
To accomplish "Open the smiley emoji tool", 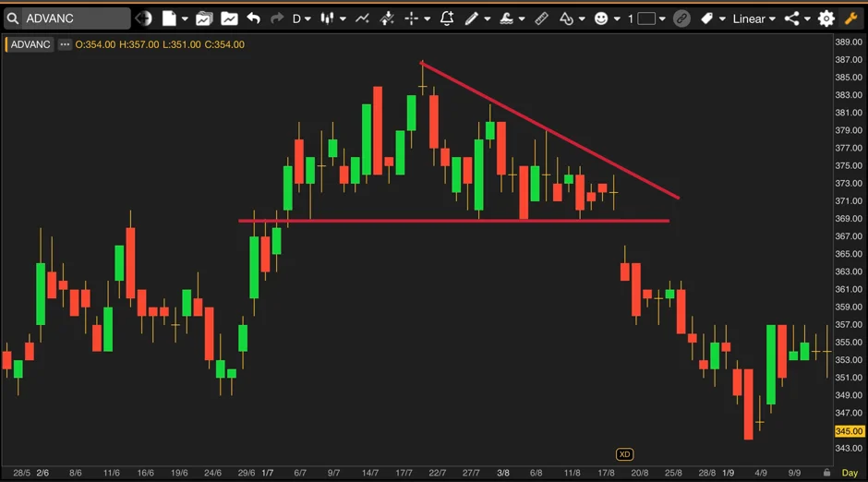I will click(601, 18).
